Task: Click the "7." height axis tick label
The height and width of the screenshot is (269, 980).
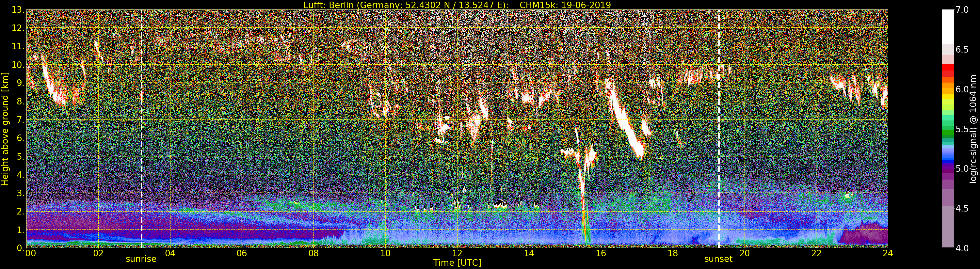Action: pos(20,120)
